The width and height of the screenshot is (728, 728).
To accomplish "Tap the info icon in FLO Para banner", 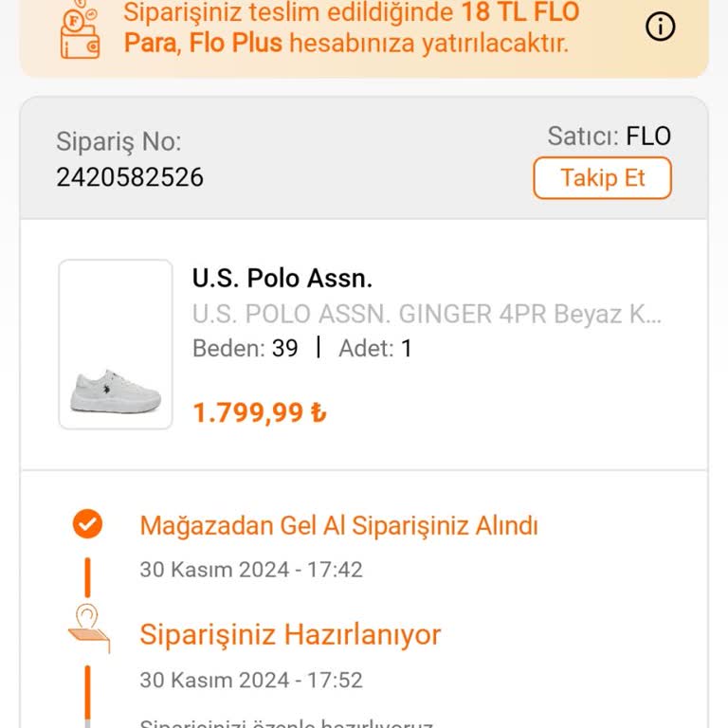I will click(x=660, y=27).
